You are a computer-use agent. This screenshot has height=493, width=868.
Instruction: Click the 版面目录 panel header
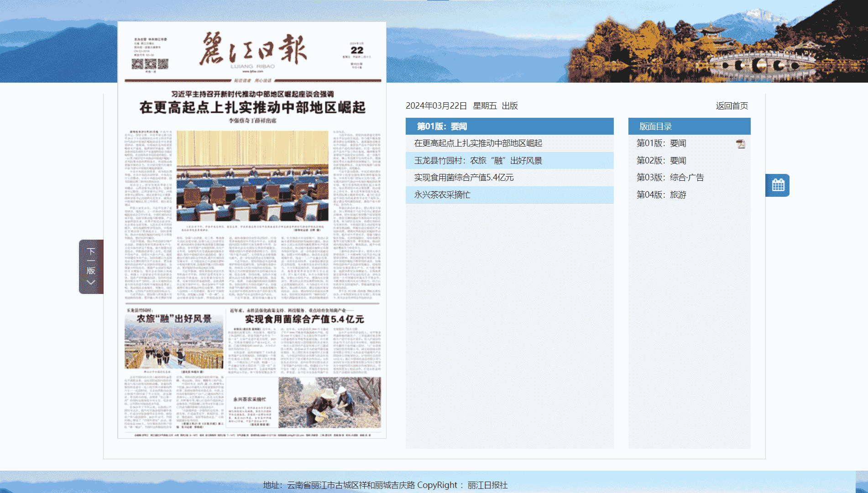689,126
